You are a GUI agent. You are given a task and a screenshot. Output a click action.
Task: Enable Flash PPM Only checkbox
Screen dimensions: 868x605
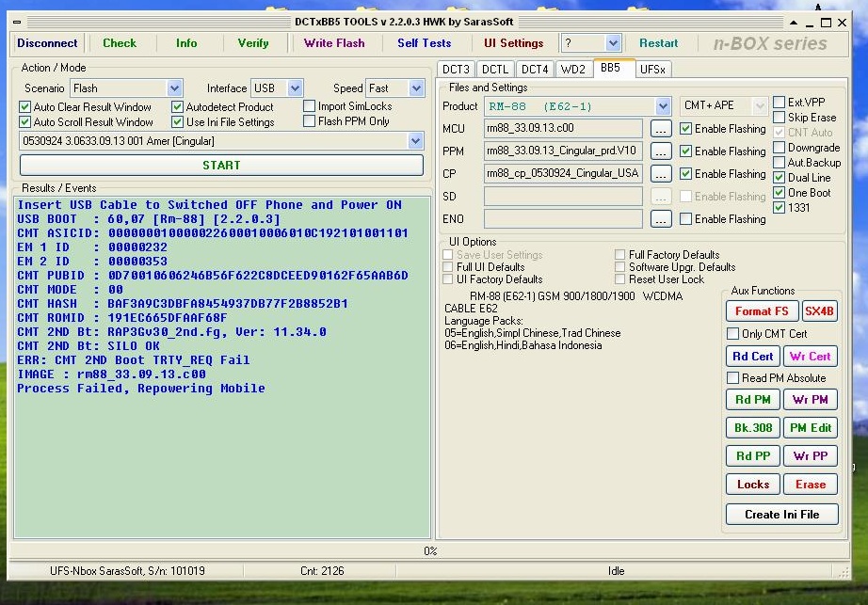coord(310,120)
